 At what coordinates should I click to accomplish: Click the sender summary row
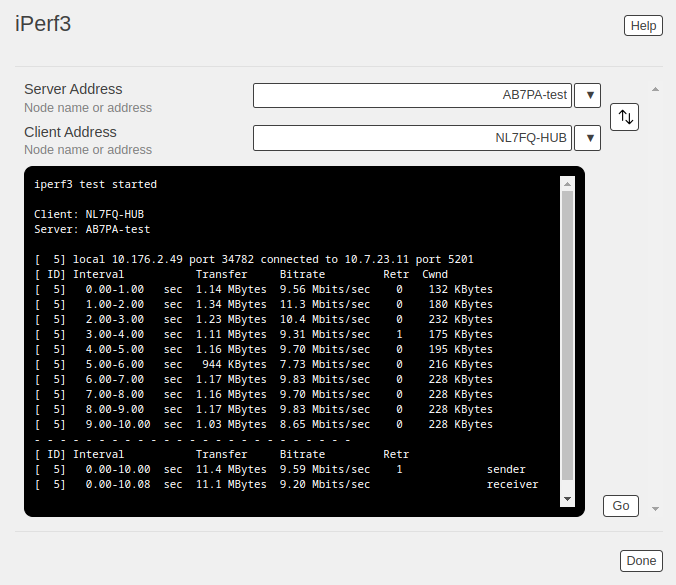tap(280, 469)
